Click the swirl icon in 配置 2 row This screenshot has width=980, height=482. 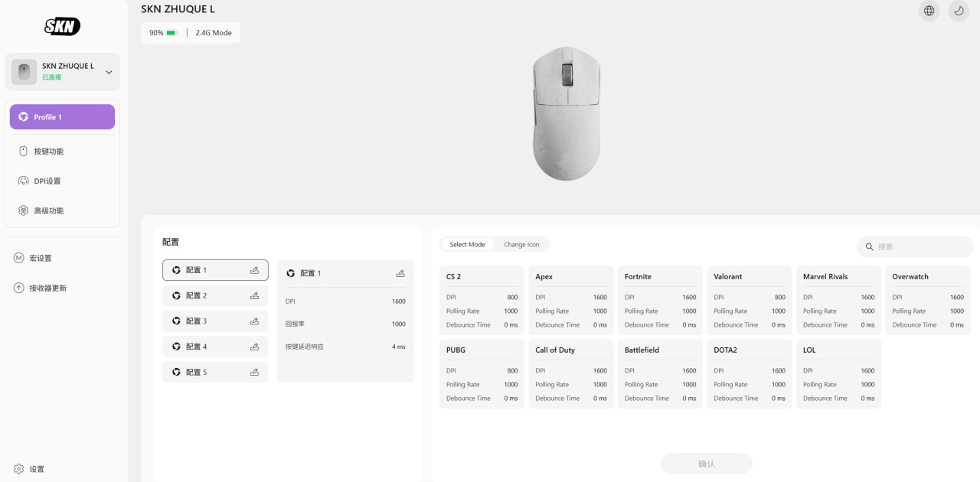[x=176, y=295]
